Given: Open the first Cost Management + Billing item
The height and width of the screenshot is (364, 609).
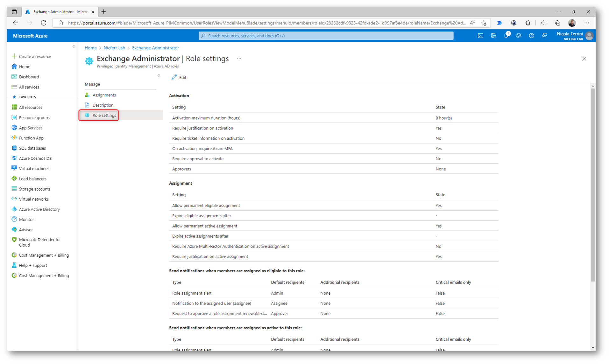Looking at the screenshot, I should pos(40,255).
